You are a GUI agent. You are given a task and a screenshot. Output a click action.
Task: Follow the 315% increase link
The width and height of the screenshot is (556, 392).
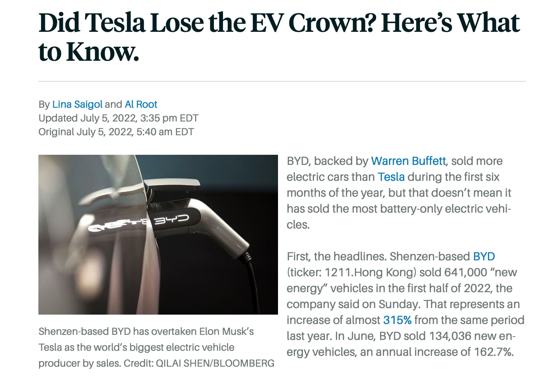397,320
